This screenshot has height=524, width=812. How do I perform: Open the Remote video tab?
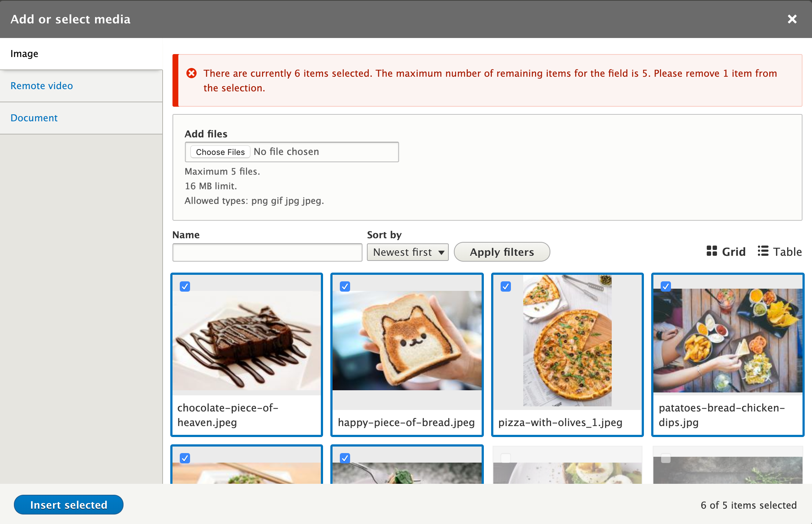(x=42, y=86)
